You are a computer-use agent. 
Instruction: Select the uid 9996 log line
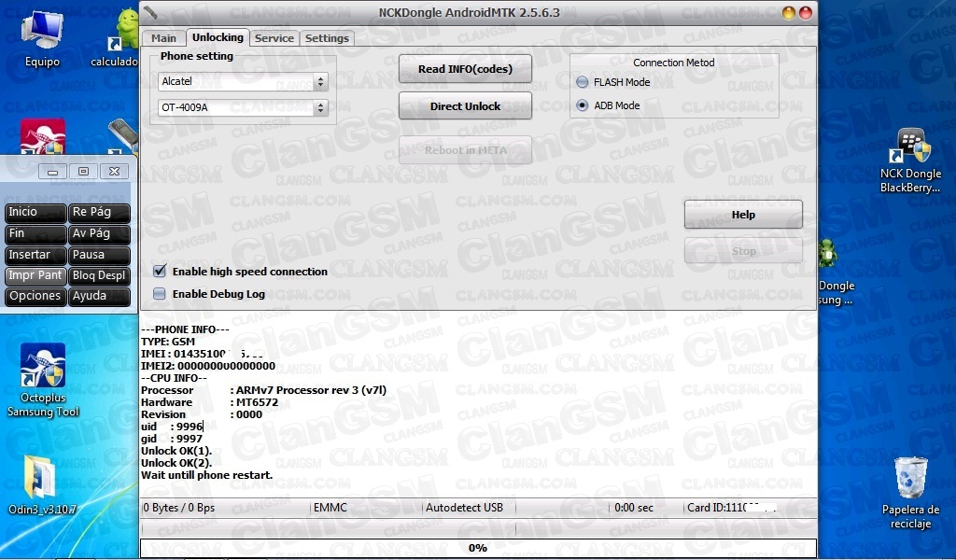coord(172,427)
